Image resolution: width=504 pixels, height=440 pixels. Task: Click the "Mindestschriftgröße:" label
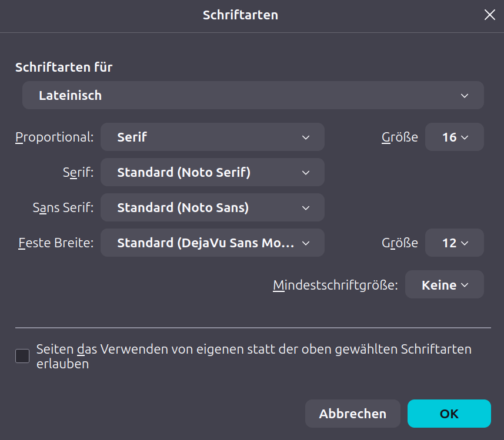pyautogui.click(x=335, y=286)
